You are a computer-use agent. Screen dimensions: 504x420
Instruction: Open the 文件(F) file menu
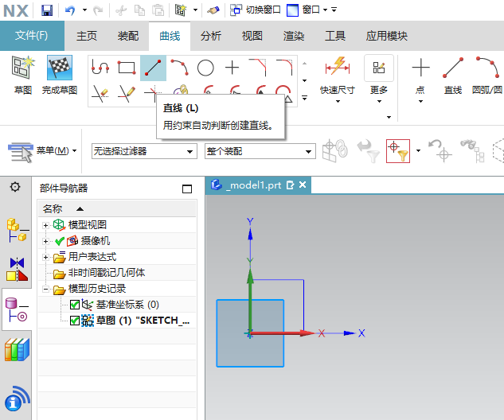(32, 36)
